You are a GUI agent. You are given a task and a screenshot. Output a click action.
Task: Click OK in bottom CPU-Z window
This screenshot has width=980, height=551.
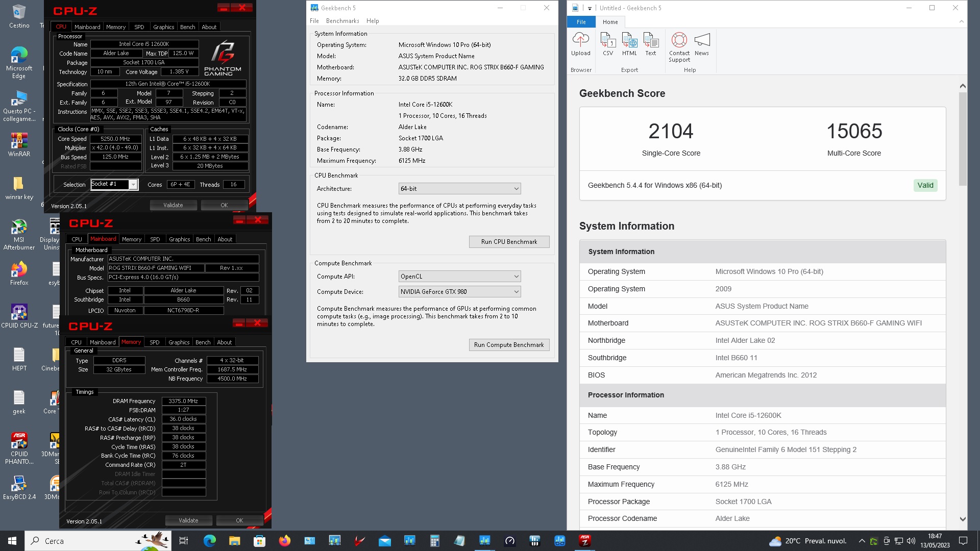(239, 520)
